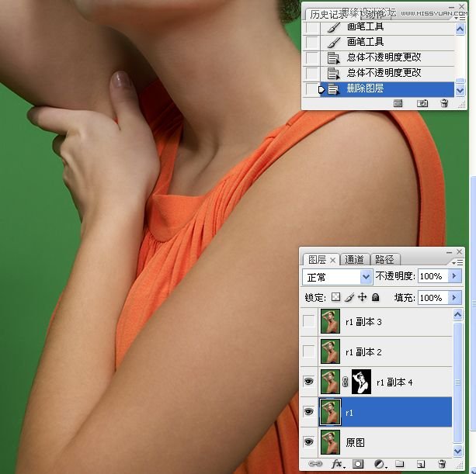Viewport: 476px width, 474px height.
Task: Open the layer style fx menu
Action: click(338, 464)
